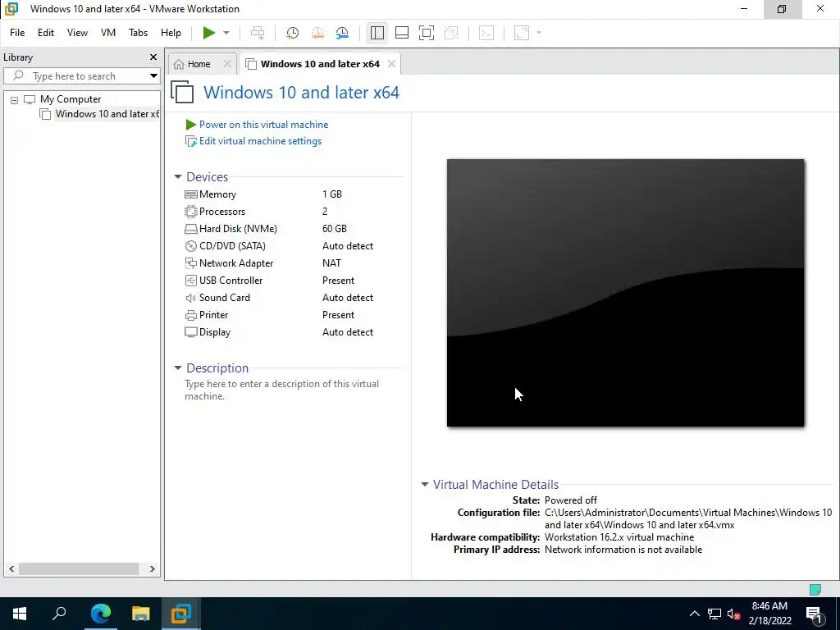
Task: Click the Library scrollbar right arrow
Action: pos(152,569)
